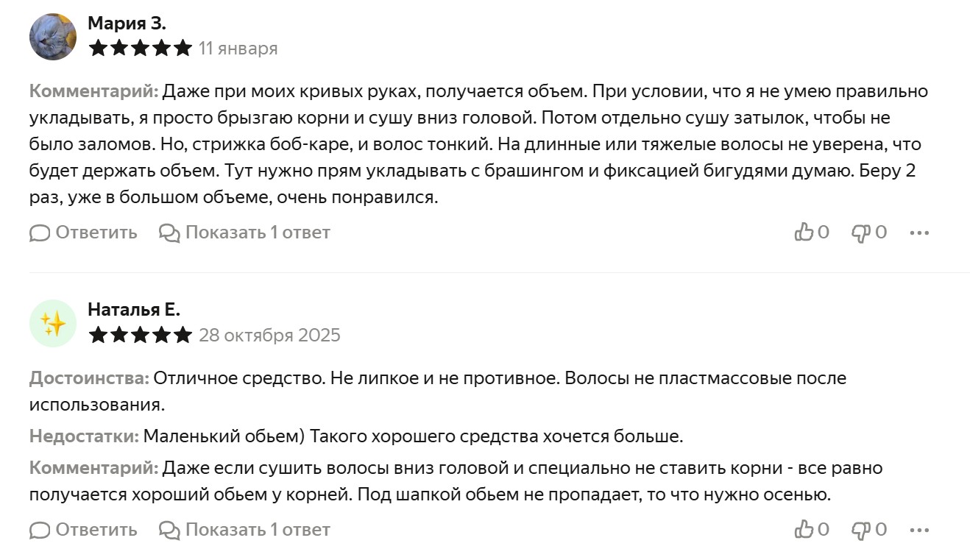Click Наталья Е.'s five-star rating
Image resolution: width=970 pixels, height=560 pixels.
coord(140,336)
